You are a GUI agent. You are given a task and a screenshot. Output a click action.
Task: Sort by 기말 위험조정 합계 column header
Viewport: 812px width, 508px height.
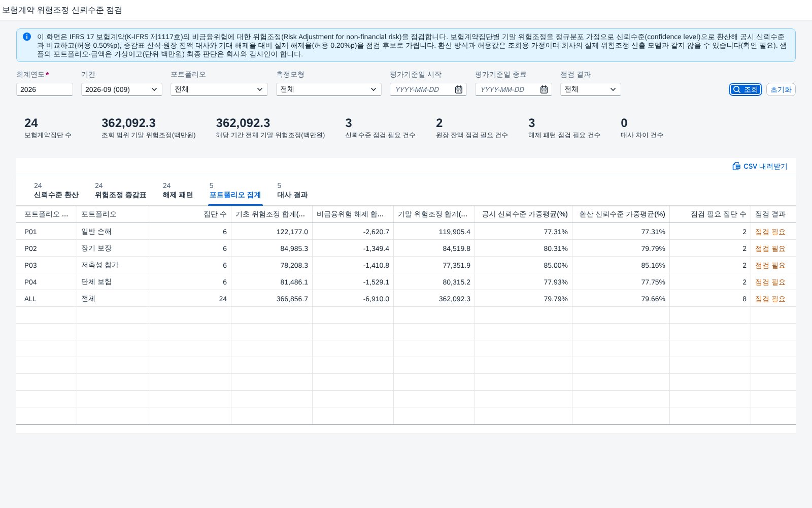pyautogui.click(x=434, y=214)
